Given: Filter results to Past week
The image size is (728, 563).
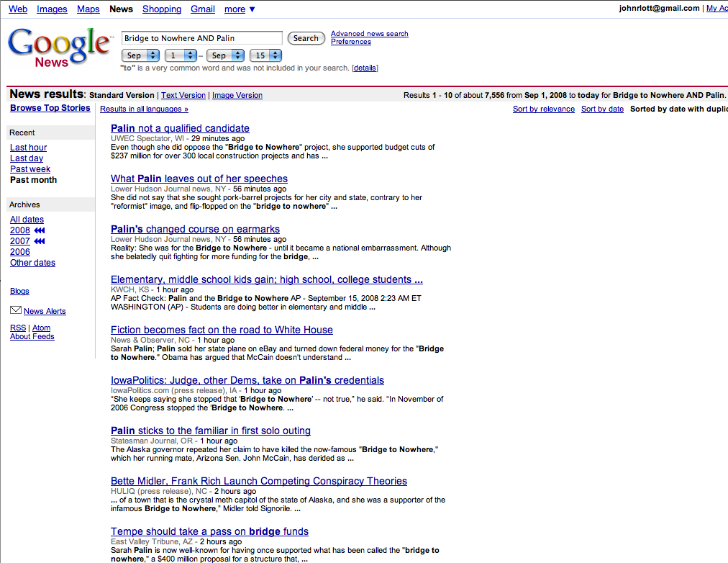Looking at the screenshot, I should 30,169.
